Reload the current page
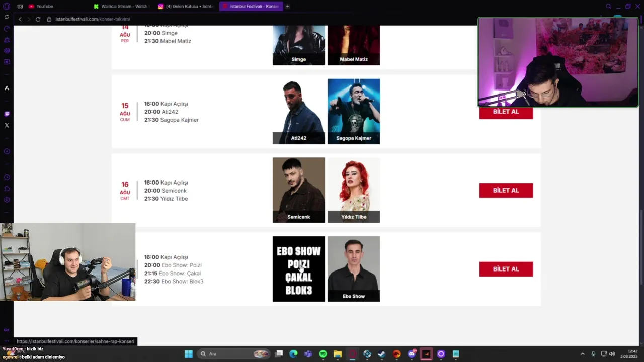 (x=38, y=19)
